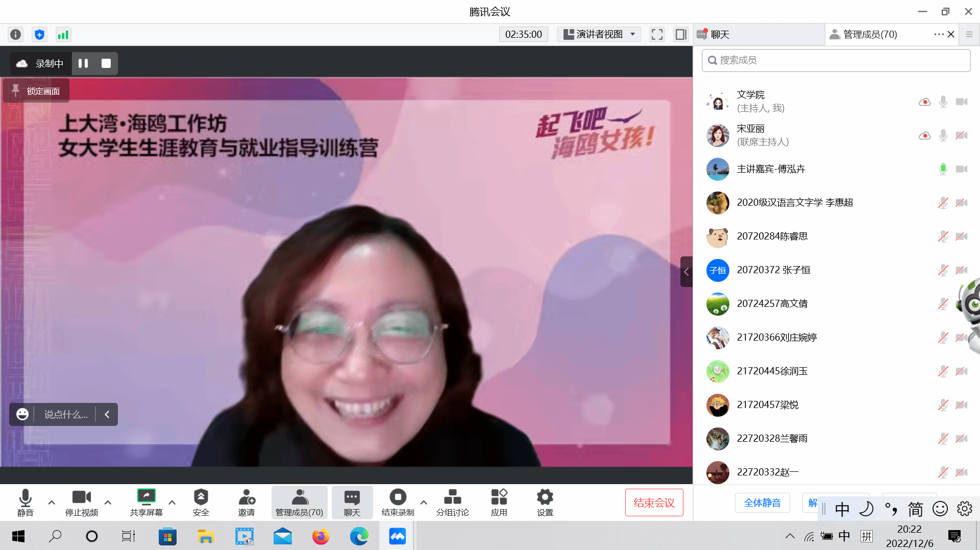Pause the cloud recording
980x550 pixels.
83,63
